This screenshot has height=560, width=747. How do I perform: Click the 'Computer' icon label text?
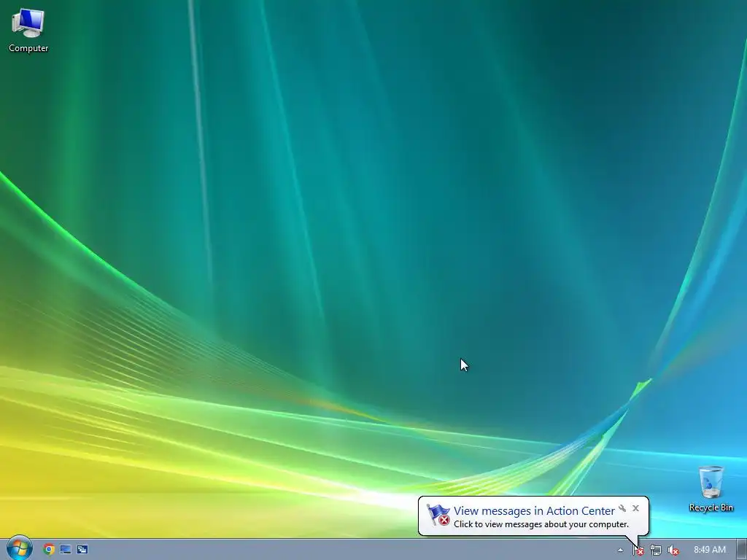tap(28, 48)
